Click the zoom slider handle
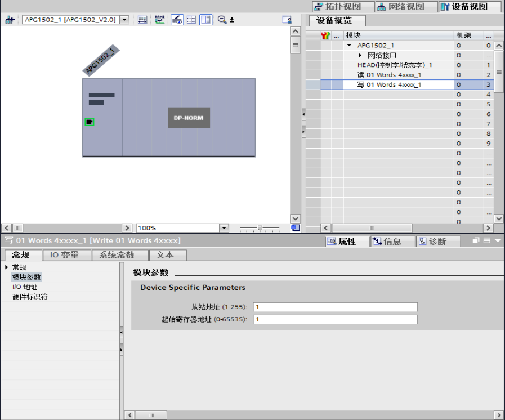The image size is (505, 420). (x=259, y=228)
